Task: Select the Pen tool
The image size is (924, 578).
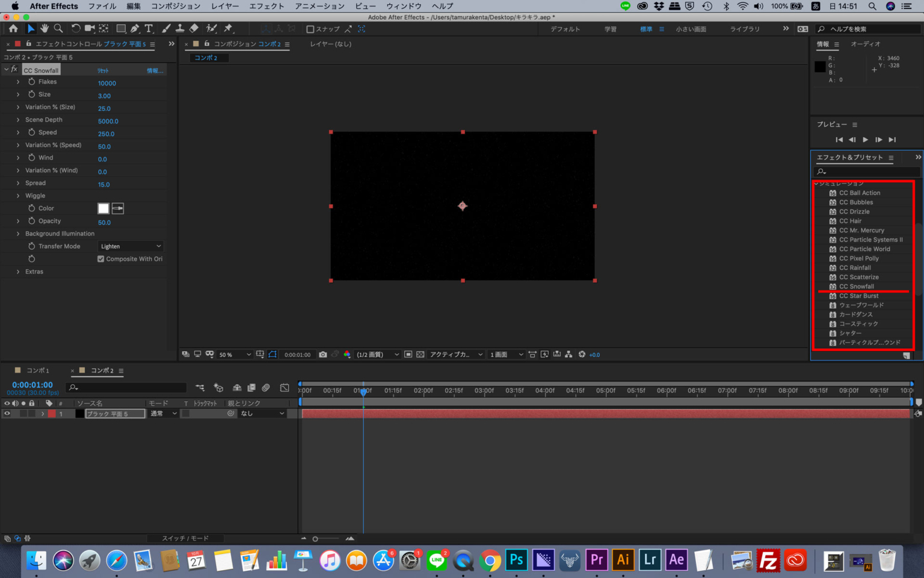Action: [135, 28]
